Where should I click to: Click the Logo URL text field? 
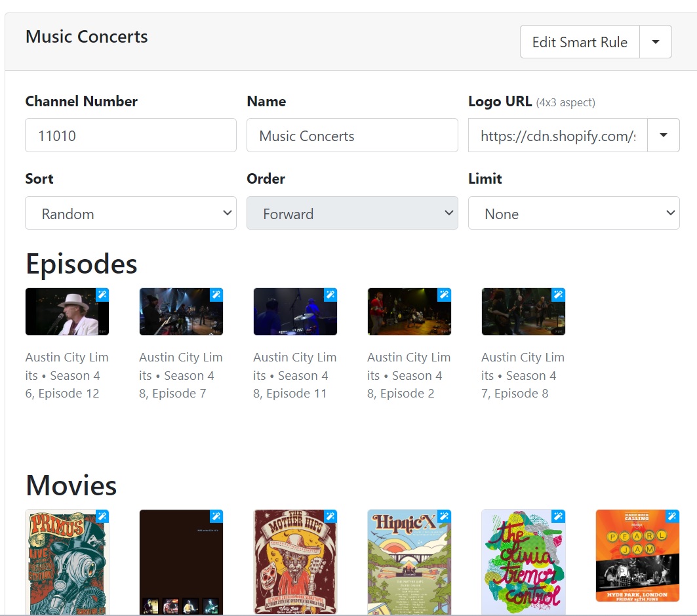point(557,135)
